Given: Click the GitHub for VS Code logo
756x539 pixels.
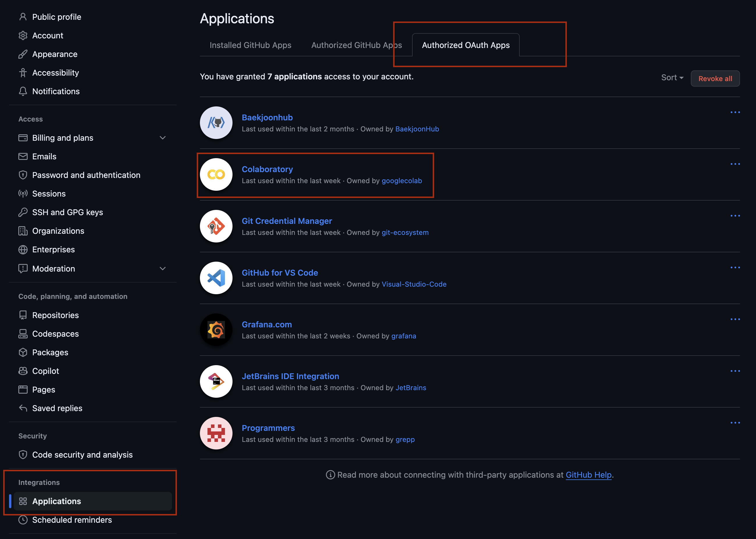Looking at the screenshot, I should click(x=216, y=278).
